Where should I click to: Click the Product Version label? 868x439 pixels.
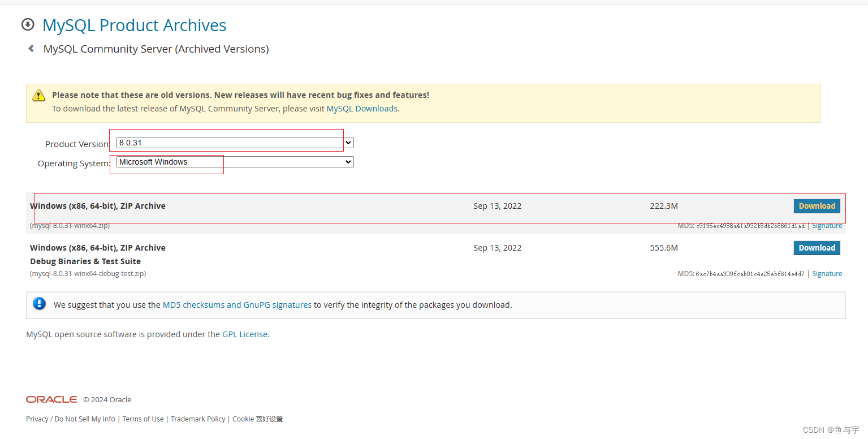(x=78, y=144)
